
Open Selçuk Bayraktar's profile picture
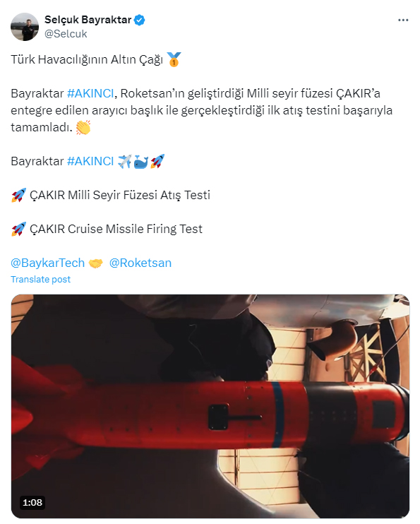pyautogui.click(x=25, y=27)
